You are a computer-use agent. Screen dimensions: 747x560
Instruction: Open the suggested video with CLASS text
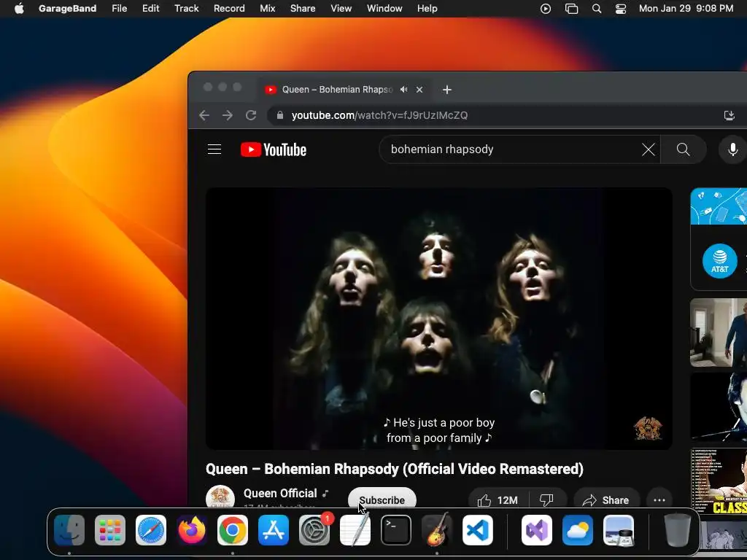click(x=719, y=482)
